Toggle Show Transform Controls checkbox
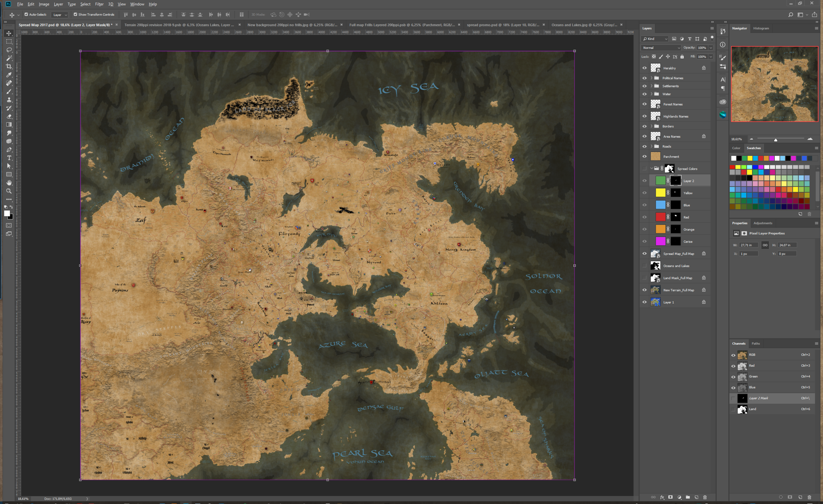The height and width of the screenshot is (504, 823). pos(76,14)
